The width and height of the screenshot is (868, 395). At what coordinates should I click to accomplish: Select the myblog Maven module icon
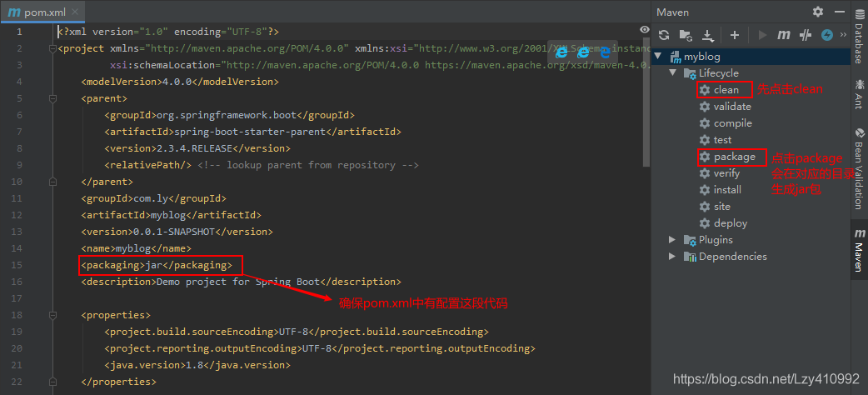[x=675, y=57]
